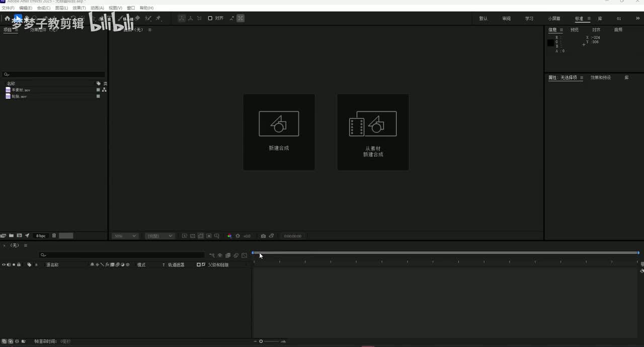The image size is (644, 347).
Task: Open the composition viewer panel menu
Action: [x=149, y=30]
